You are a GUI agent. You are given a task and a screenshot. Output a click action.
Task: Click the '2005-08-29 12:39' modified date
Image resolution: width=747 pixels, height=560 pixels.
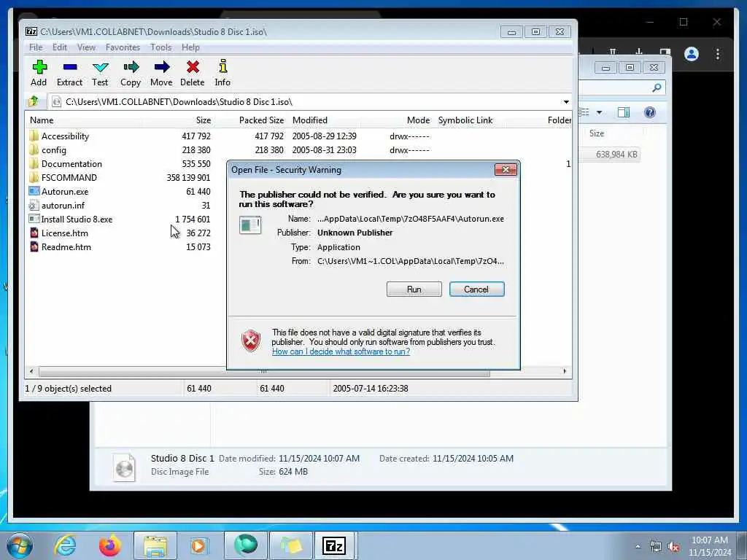[x=325, y=136]
